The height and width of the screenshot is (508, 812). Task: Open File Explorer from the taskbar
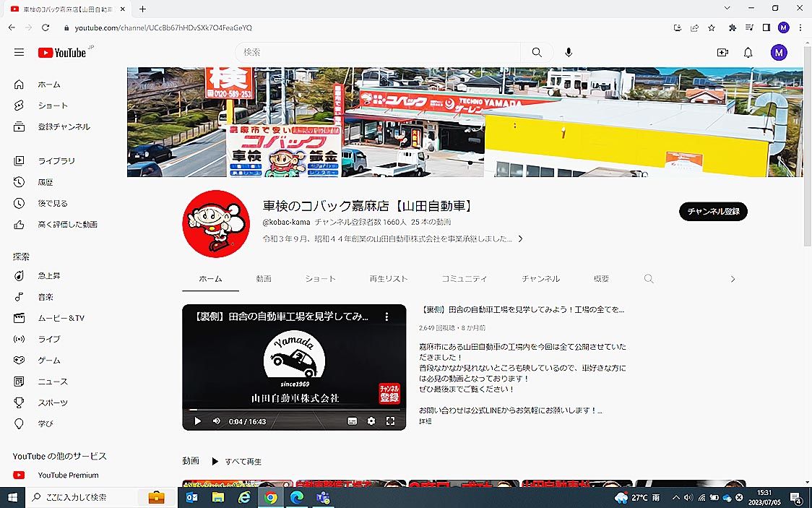[218, 498]
